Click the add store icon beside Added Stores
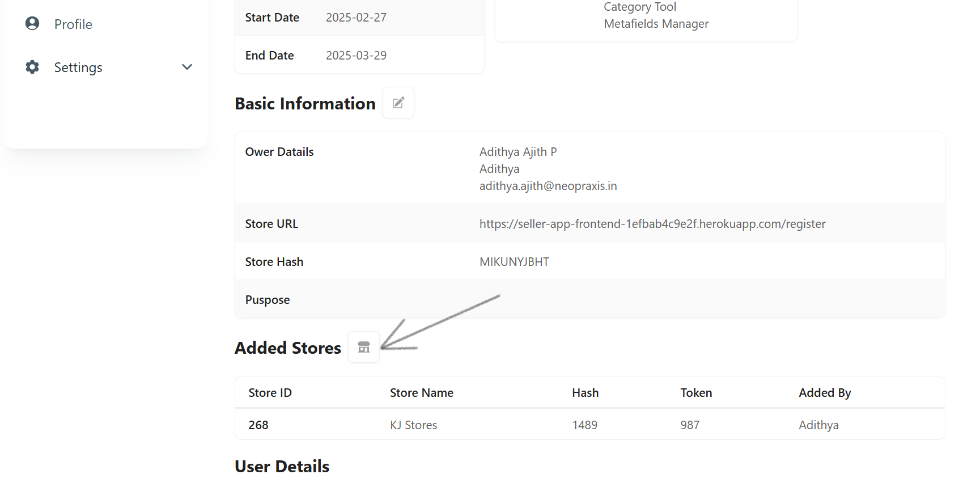Image resolution: width=980 pixels, height=487 pixels. 364,347
